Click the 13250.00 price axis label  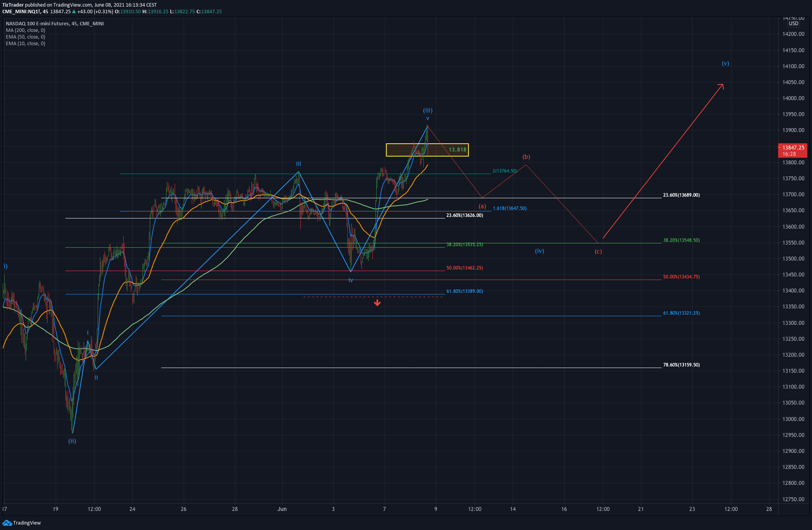click(793, 339)
